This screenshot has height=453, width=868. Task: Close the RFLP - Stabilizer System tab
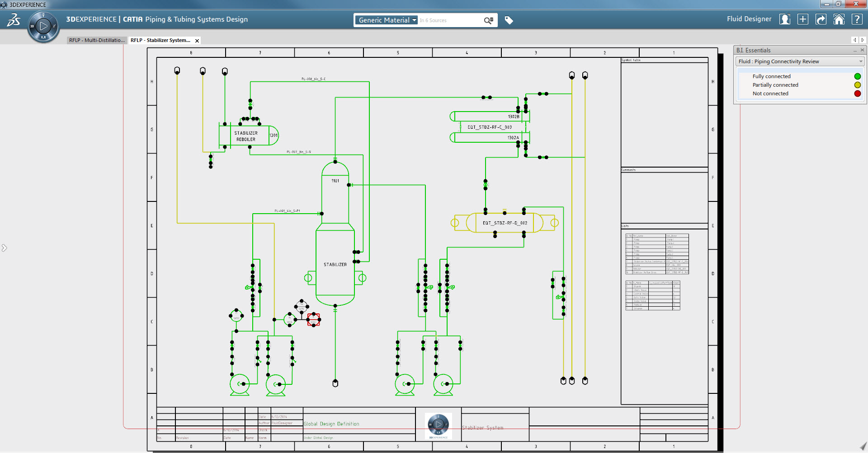click(x=197, y=41)
